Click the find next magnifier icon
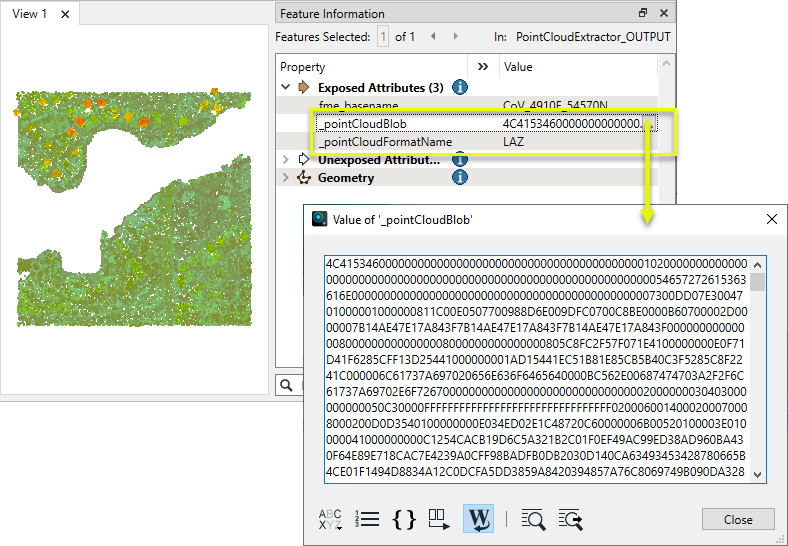 tap(571, 519)
